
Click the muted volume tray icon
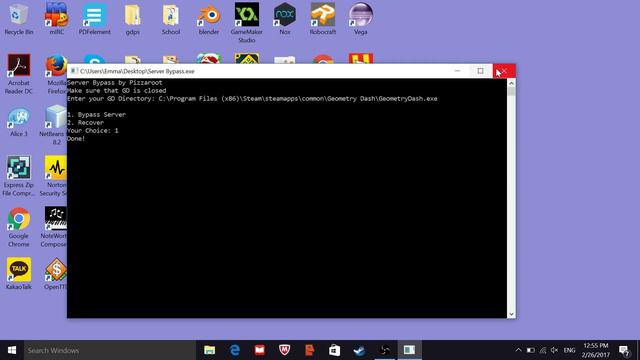(x=554, y=350)
